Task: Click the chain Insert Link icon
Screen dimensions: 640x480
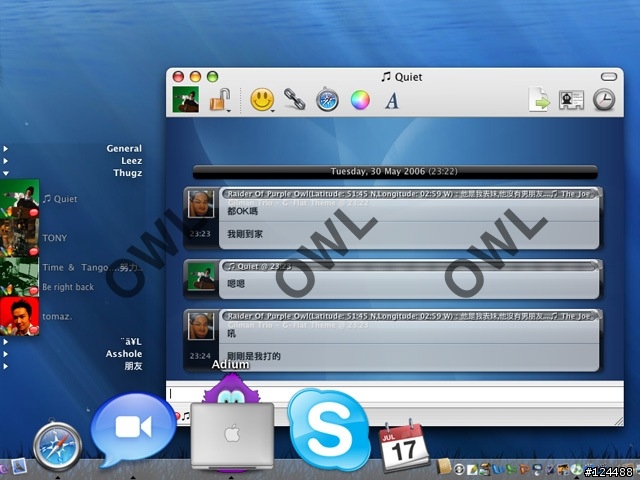Action: point(294,99)
